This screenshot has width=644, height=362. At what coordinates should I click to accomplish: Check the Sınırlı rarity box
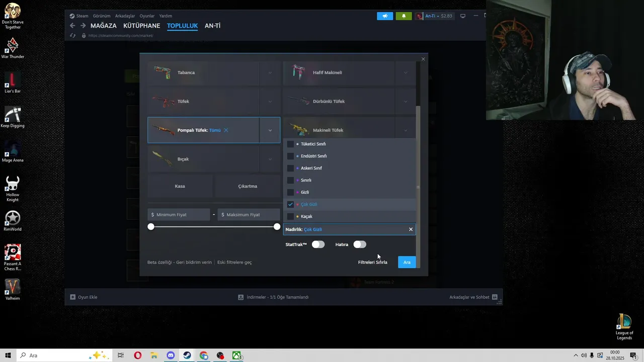(290, 180)
